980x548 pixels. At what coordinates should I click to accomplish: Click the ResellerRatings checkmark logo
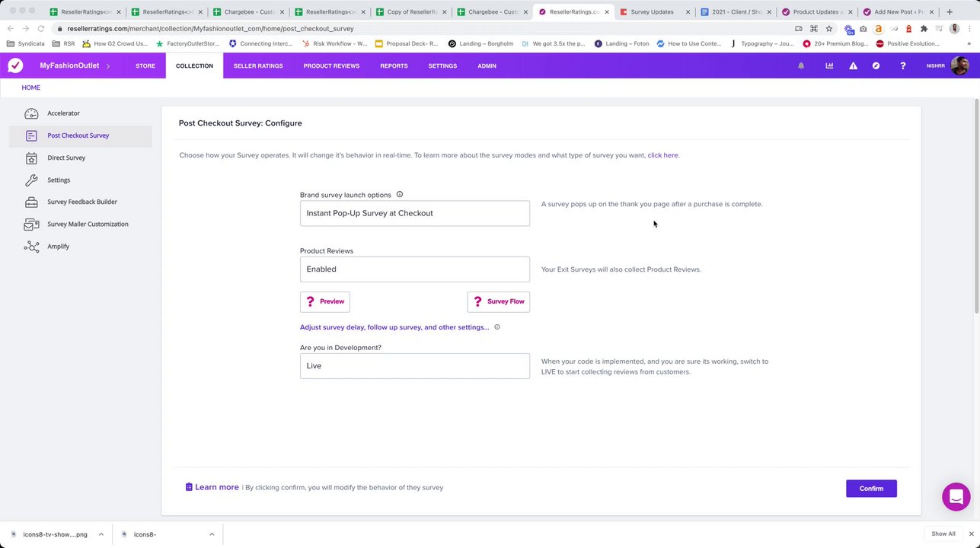15,65
